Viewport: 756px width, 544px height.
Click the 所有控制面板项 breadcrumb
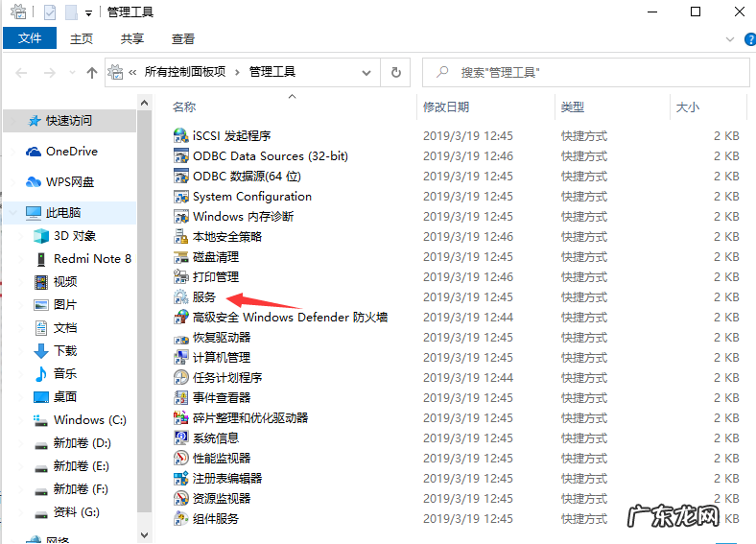[185, 72]
